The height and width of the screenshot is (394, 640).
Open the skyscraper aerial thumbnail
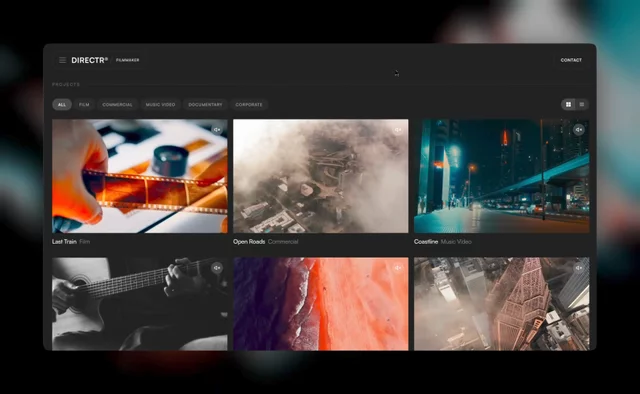(502, 304)
